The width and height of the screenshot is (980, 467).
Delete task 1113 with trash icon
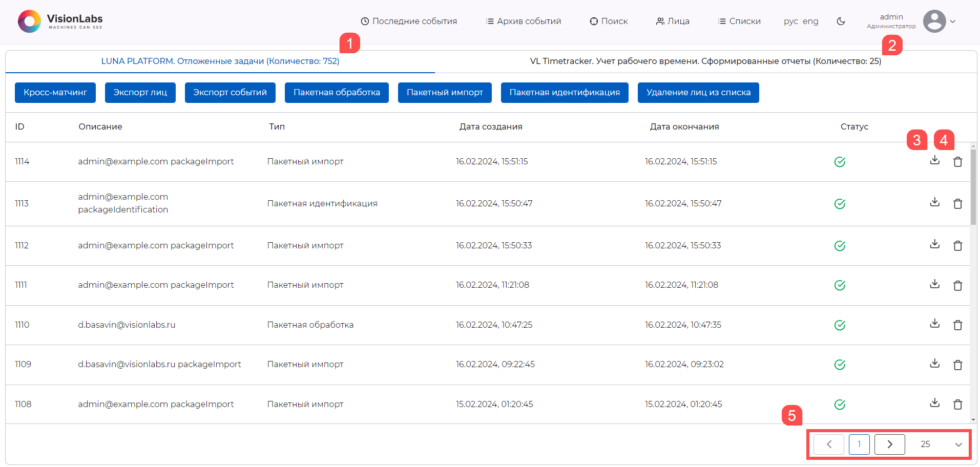pos(957,204)
